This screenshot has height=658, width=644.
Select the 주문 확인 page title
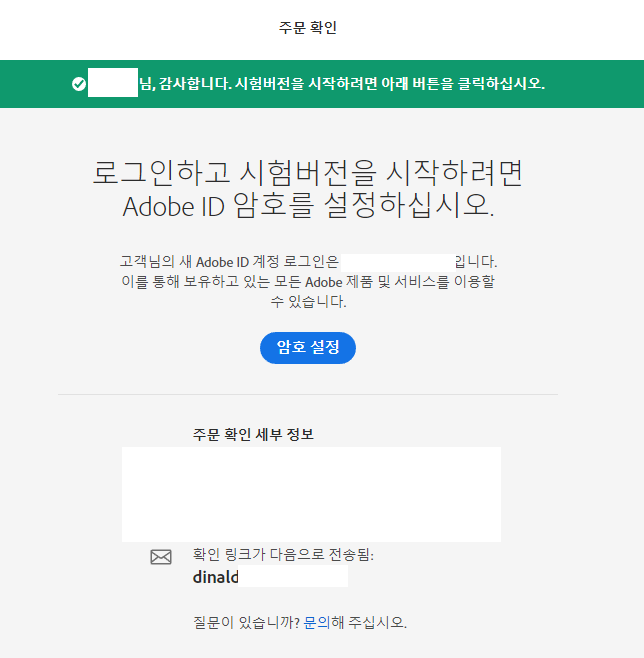click(308, 28)
